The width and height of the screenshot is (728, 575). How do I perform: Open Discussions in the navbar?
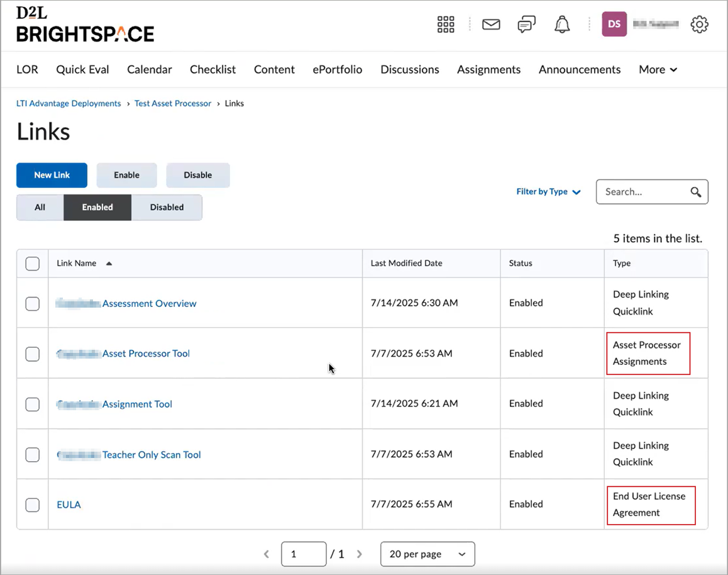409,70
